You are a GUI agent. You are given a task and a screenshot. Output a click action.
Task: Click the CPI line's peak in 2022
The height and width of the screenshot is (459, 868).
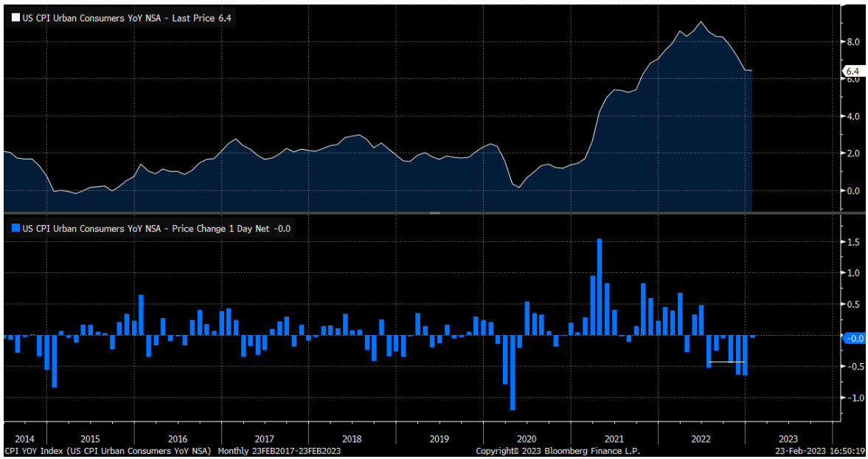701,22
